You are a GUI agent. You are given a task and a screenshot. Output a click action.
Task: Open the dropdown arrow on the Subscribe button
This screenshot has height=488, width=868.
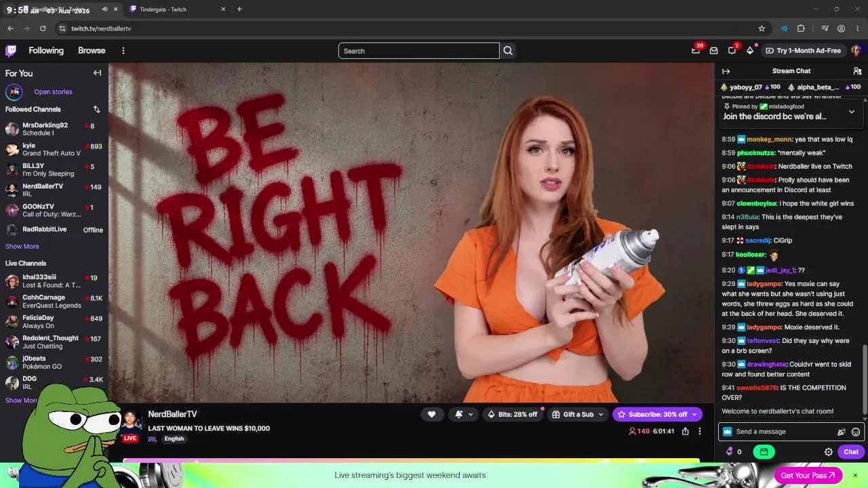click(694, 414)
